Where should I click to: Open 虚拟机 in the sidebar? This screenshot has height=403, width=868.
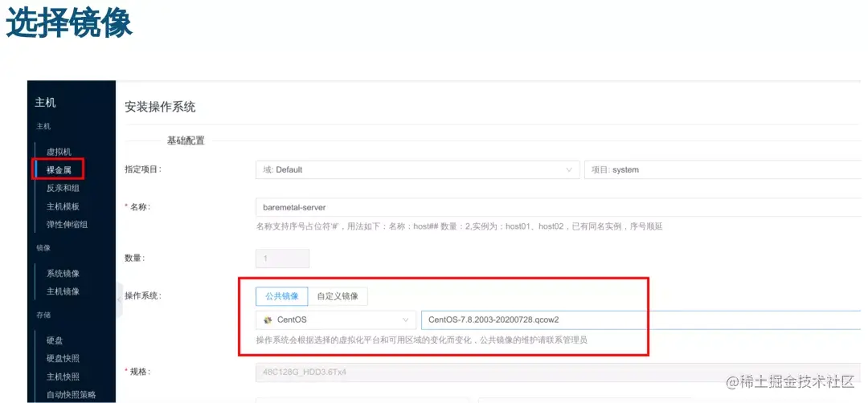(x=59, y=152)
